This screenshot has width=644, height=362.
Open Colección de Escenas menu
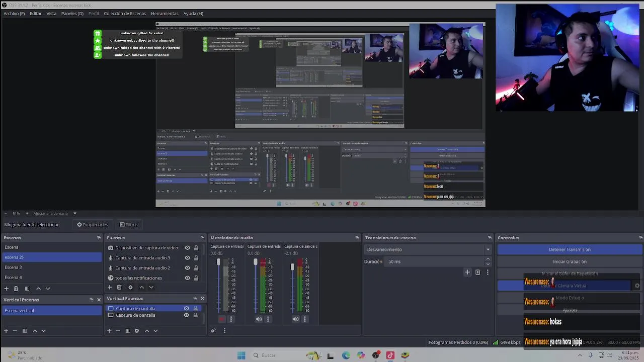click(125, 14)
